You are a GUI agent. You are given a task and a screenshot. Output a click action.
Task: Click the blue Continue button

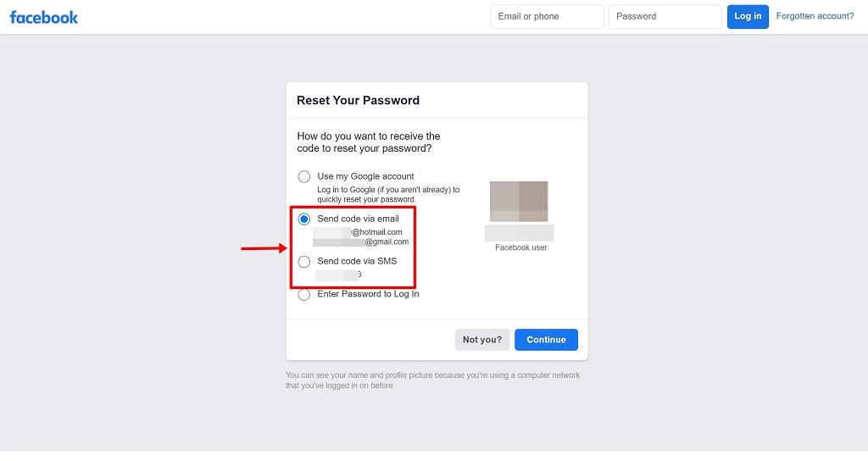click(547, 340)
